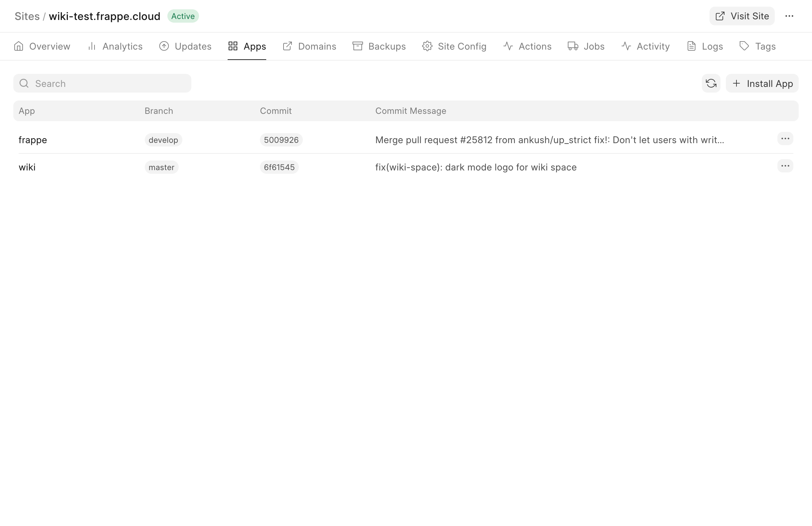812x526 pixels.
Task: Open the frappe row options menu
Action: coord(785,138)
